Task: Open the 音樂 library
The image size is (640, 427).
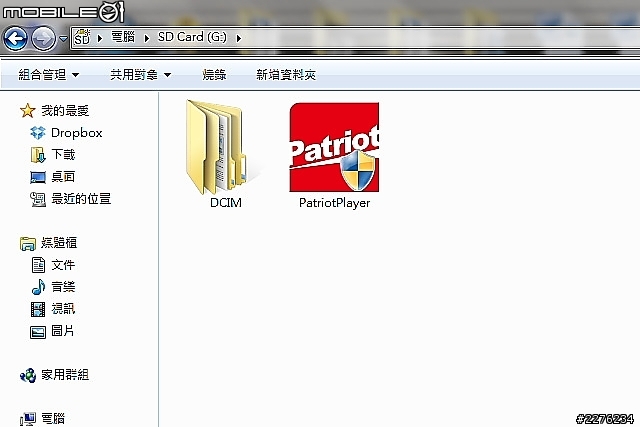Action: pyautogui.click(x=63, y=287)
